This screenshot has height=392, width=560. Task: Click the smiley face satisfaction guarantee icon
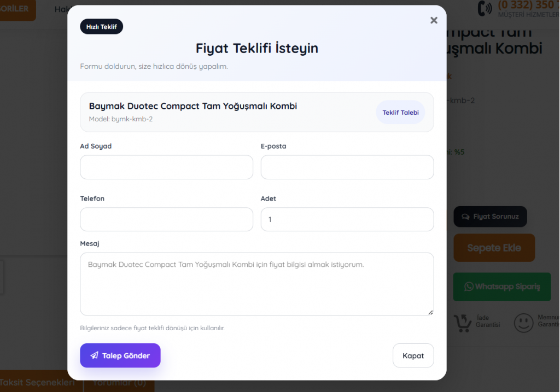523,323
